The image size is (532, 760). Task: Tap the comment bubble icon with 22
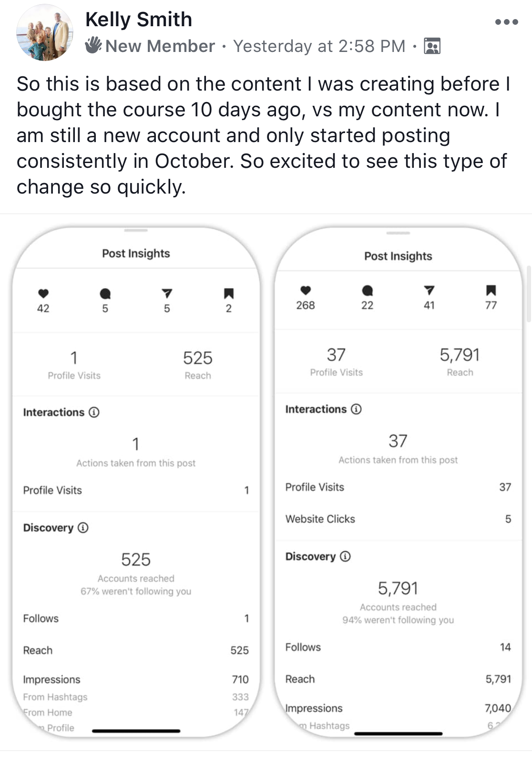367,290
